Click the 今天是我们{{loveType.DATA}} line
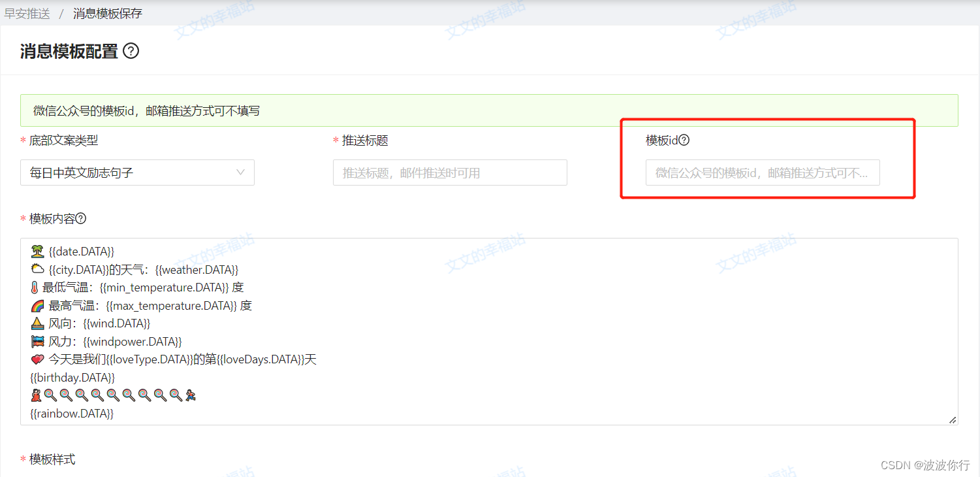The height and width of the screenshot is (477, 980). point(174,359)
